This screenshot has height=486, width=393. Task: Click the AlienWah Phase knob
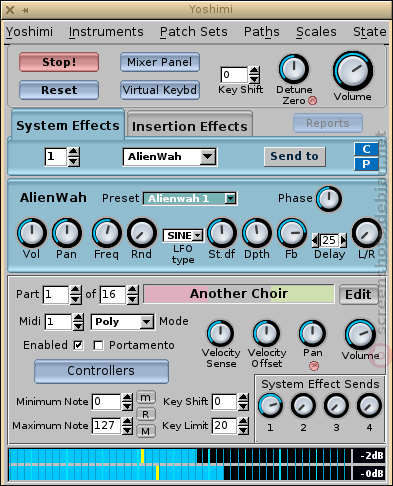pyautogui.click(x=329, y=199)
